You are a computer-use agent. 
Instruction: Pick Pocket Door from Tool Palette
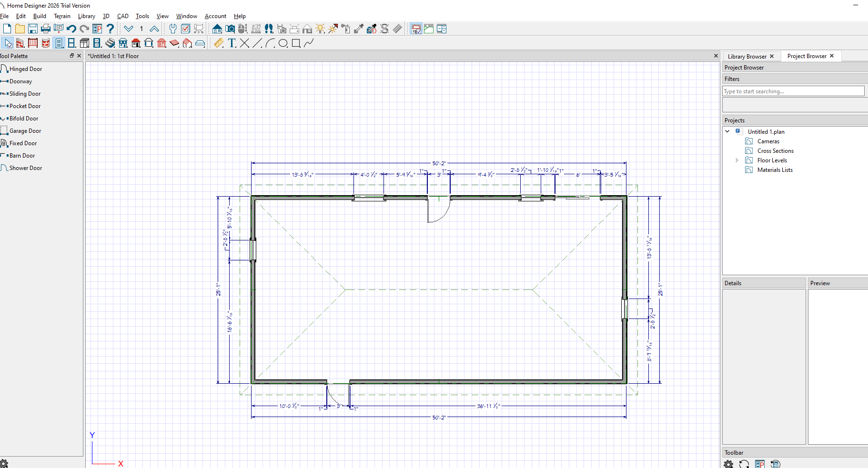[x=25, y=106]
